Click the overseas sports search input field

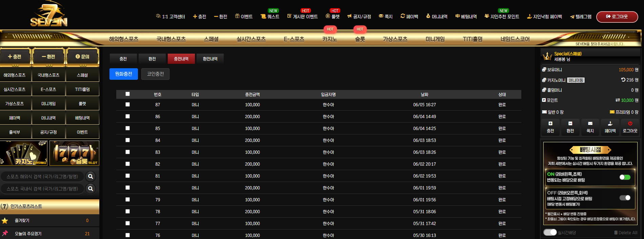pyautogui.click(x=42, y=177)
